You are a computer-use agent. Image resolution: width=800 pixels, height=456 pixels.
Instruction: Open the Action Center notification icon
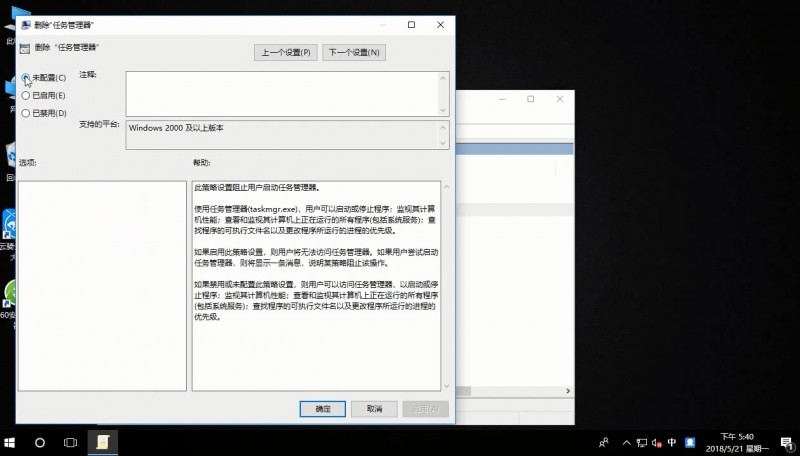[x=787, y=442]
